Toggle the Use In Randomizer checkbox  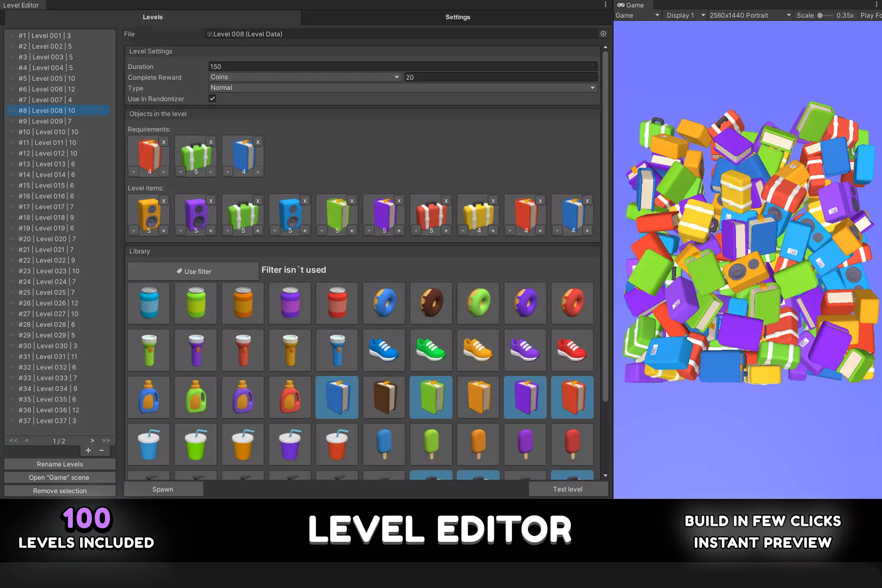212,99
